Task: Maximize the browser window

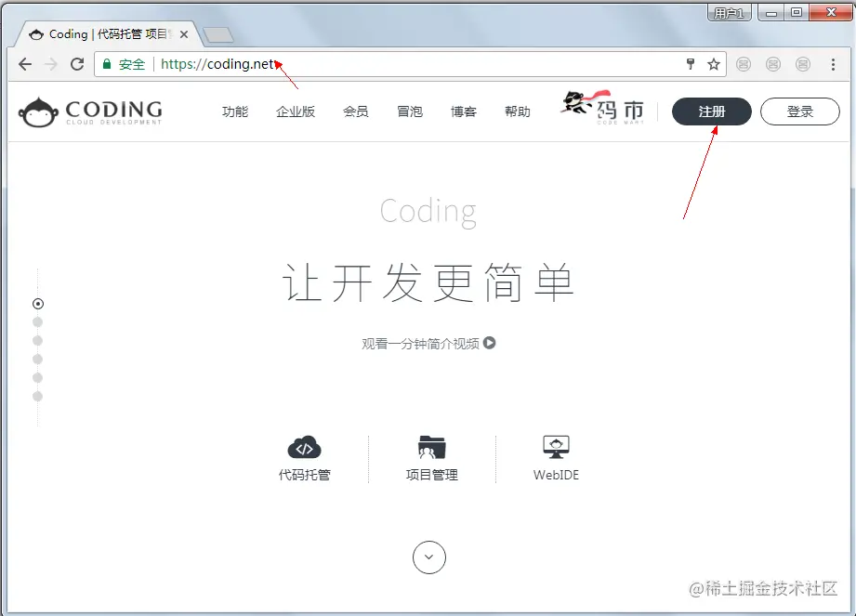Action: [797, 13]
